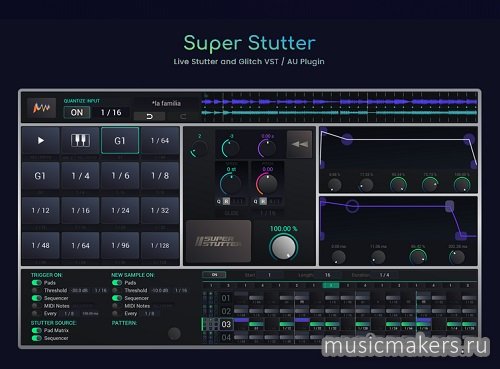Toggle New Sample On Sequencer switch

coord(117,298)
